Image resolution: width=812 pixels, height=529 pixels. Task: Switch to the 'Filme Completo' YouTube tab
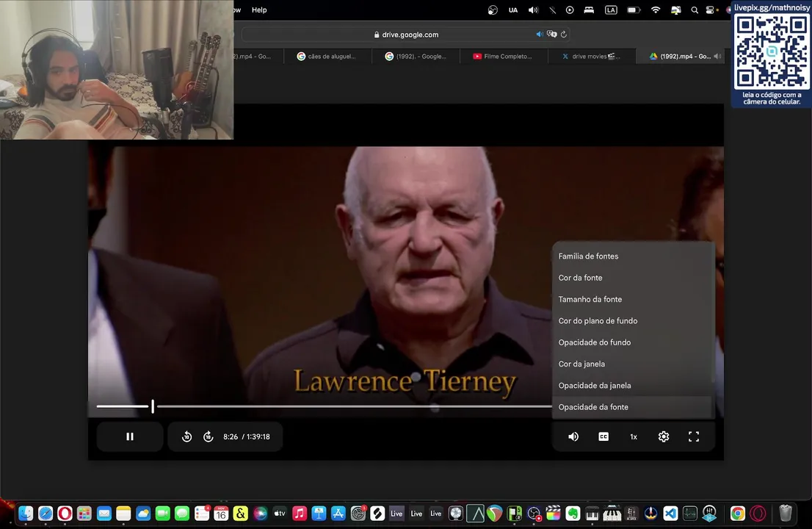click(x=504, y=57)
